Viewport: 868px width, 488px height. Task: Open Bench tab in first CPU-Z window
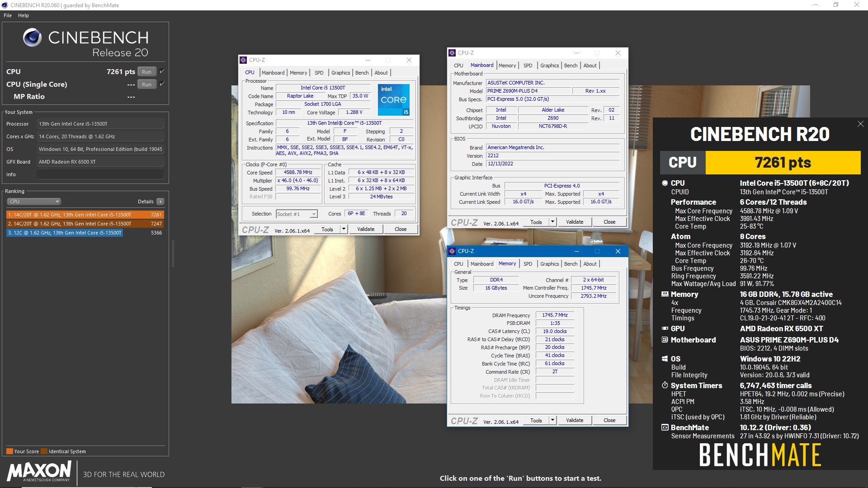(362, 73)
